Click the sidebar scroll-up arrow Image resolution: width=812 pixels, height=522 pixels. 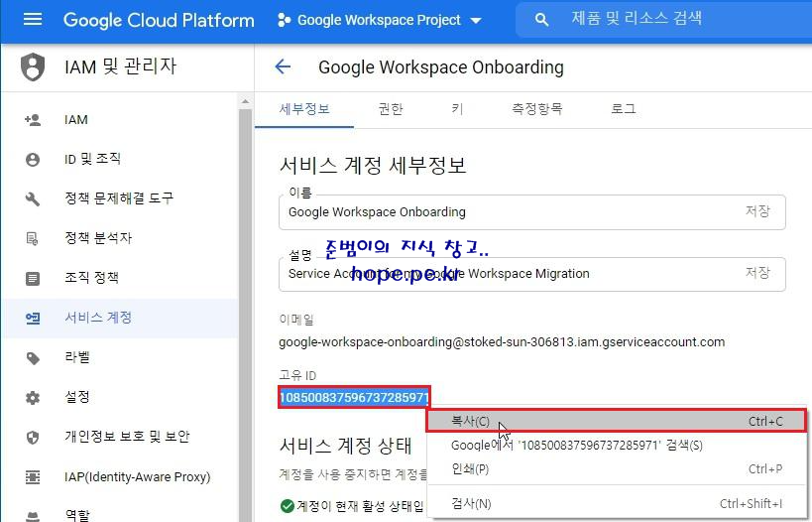click(246, 102)
